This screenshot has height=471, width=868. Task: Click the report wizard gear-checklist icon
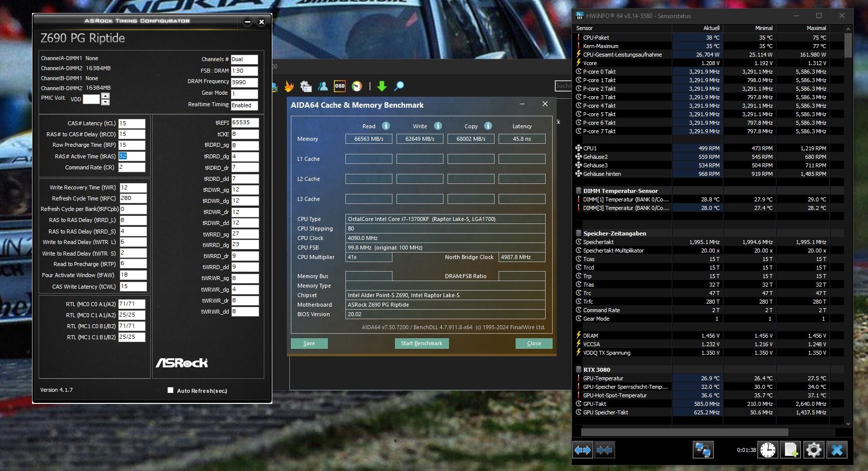[306, 86]
